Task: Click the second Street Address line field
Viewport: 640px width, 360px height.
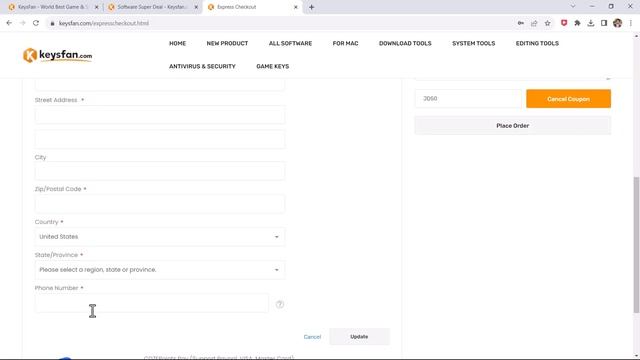Action: (x=160, y=139)
